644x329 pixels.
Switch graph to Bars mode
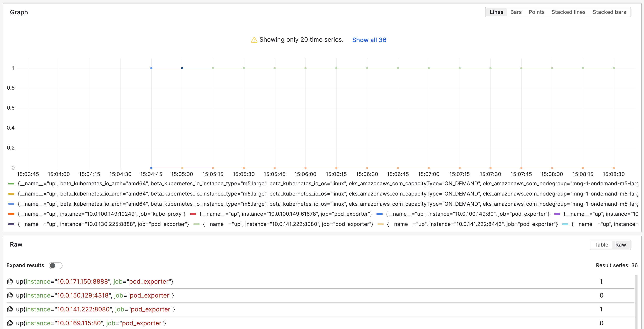coord(516,12)
